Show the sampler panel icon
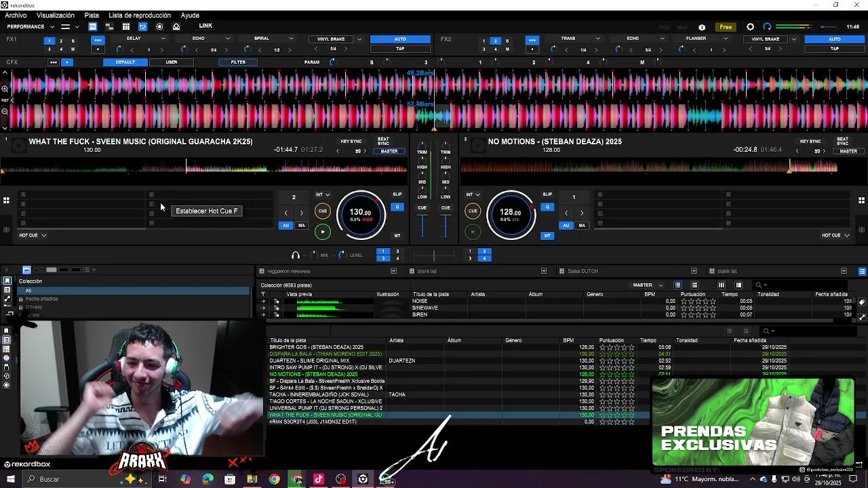 (125, 27)
